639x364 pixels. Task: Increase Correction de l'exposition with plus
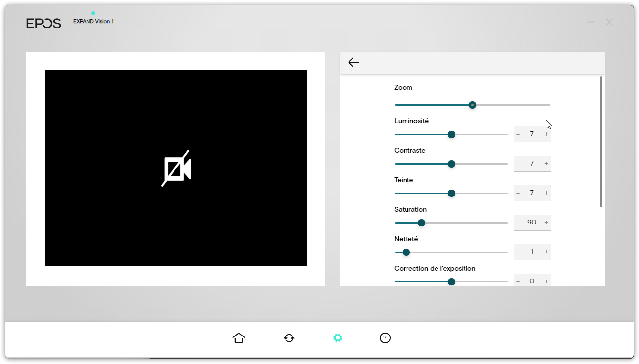(546, 281)
